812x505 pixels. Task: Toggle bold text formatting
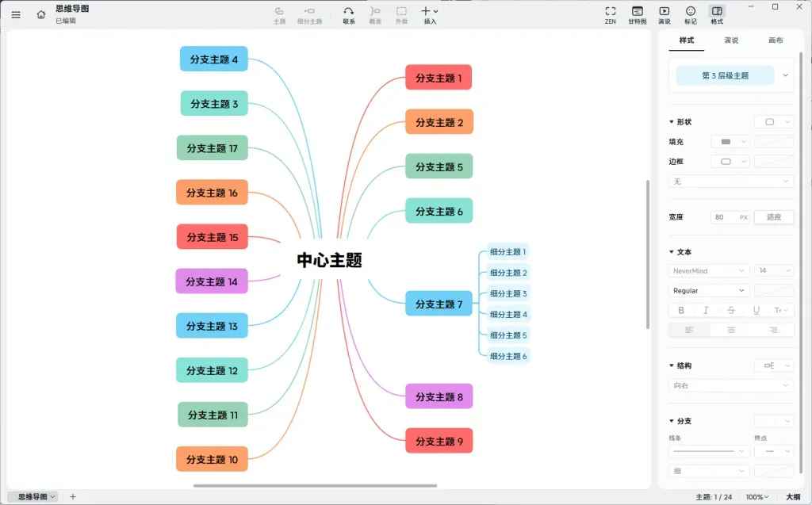coord(681,310)
